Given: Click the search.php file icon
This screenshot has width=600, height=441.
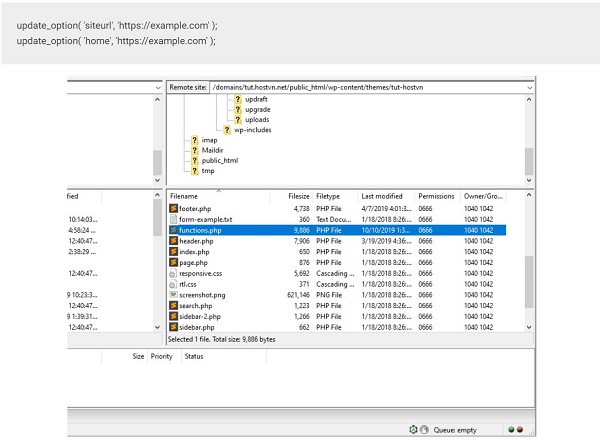Looking at the screenshot, I should pyautogui.click(x=173, y=305).
